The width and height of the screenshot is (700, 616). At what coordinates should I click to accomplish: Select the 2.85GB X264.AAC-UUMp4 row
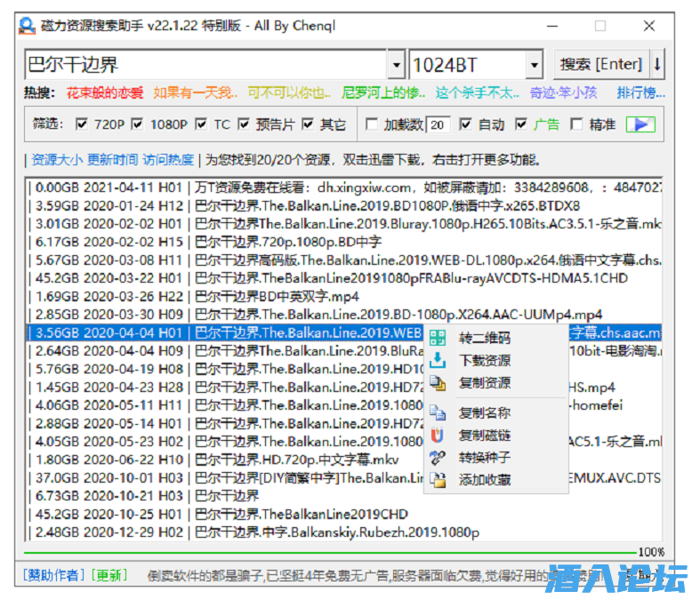[343, 315]
